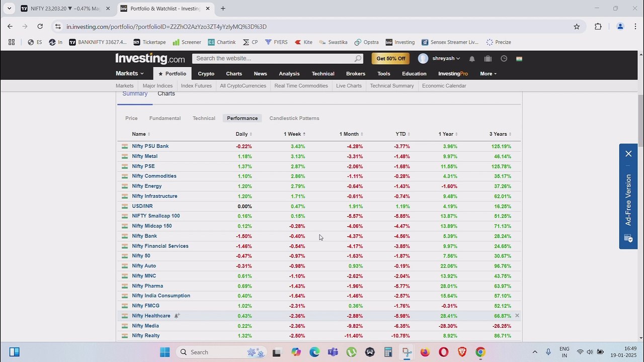Open the Screener bookmark
Image resolution: width=644 pixels, height=362 pixels.
tap(187, 42)
